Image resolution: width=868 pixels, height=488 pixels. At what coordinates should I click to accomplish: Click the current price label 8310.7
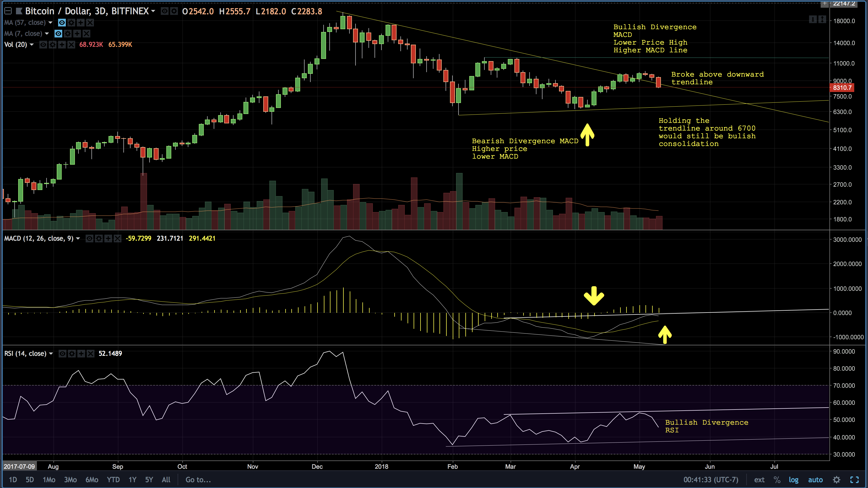842,88
